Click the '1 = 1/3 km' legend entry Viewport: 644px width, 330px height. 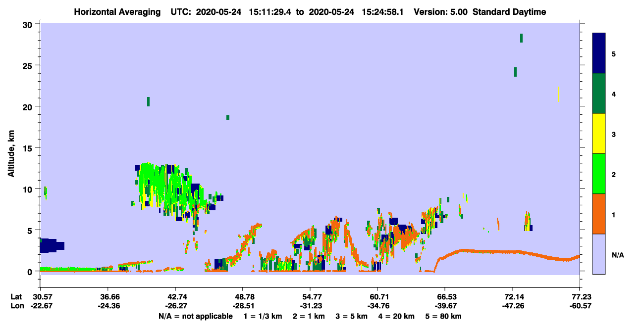(264, 316)
